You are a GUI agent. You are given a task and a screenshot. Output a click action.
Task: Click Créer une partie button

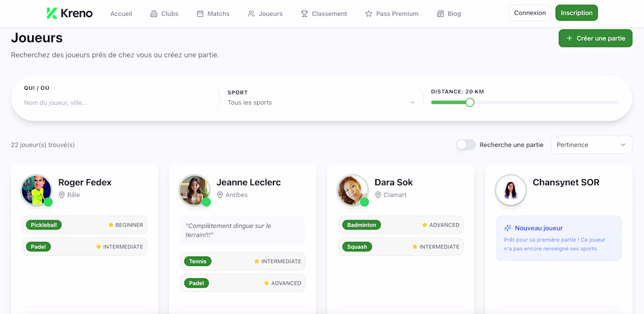(595, 38)
